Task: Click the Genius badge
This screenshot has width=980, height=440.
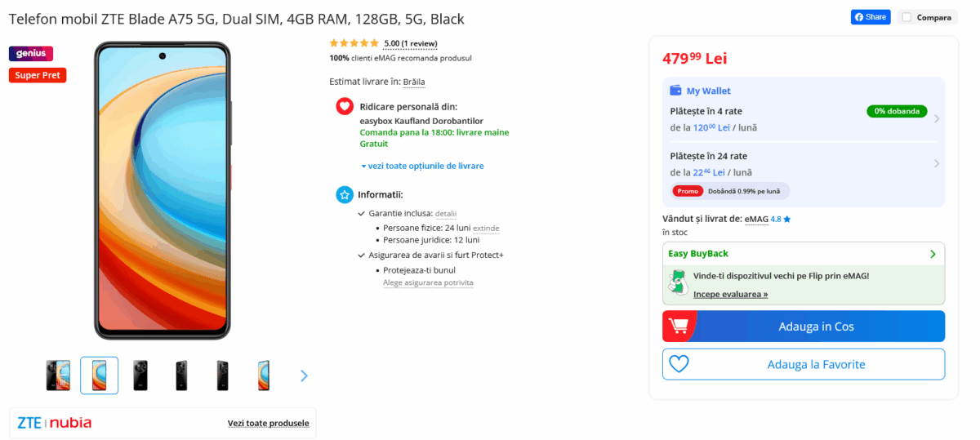Action: pos(31,54)
